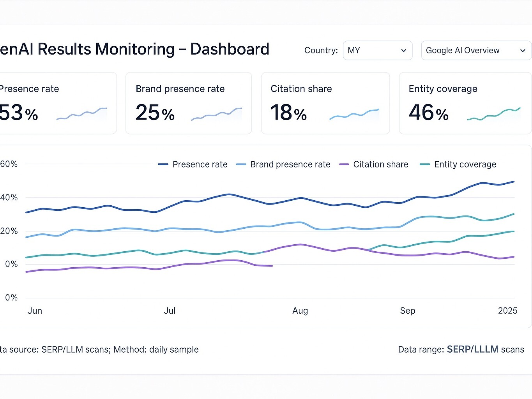This screenshot has height=399, width=532.
Task: Open the Country selector showing MY
Action: pyautogui.click(x=377, y=50)
